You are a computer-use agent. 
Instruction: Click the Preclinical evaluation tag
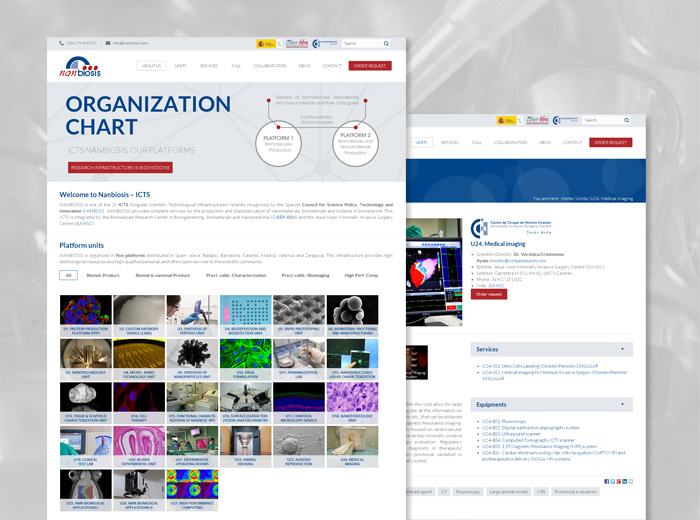[575, 492]
